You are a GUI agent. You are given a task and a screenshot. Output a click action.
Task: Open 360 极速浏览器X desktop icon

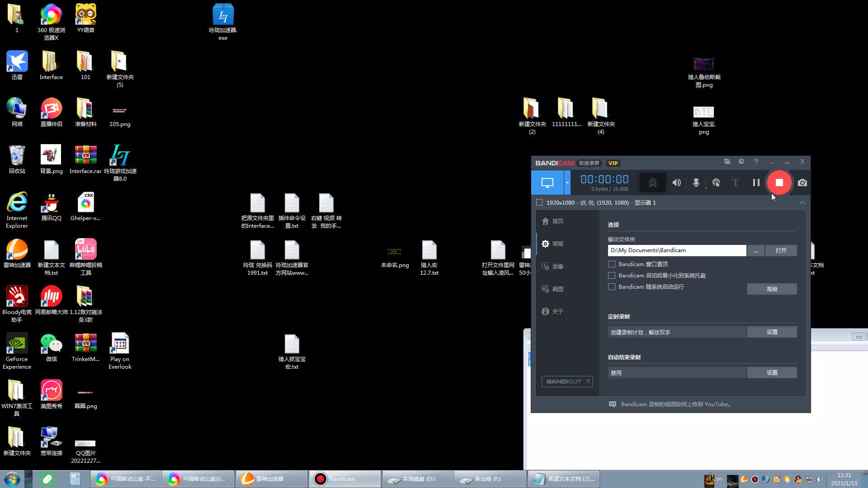pyautogui.click(x=51, y=22)
